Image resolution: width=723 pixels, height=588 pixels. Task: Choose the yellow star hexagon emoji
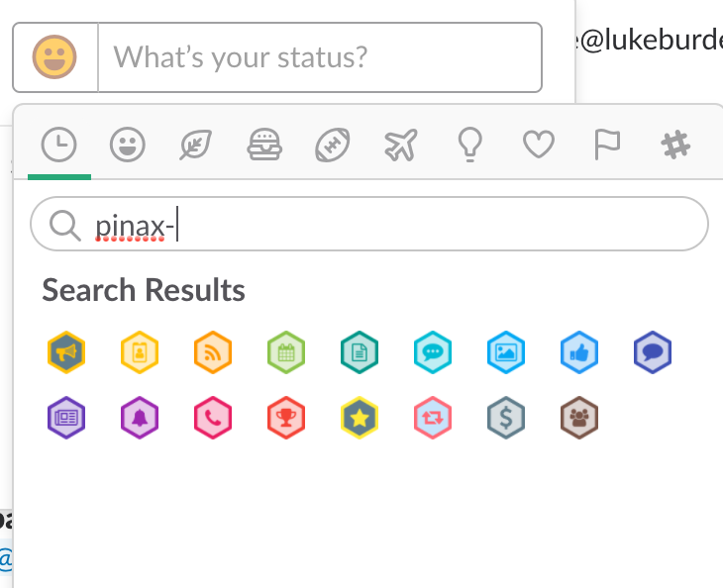pyautogui.click(x=360, y=418)
